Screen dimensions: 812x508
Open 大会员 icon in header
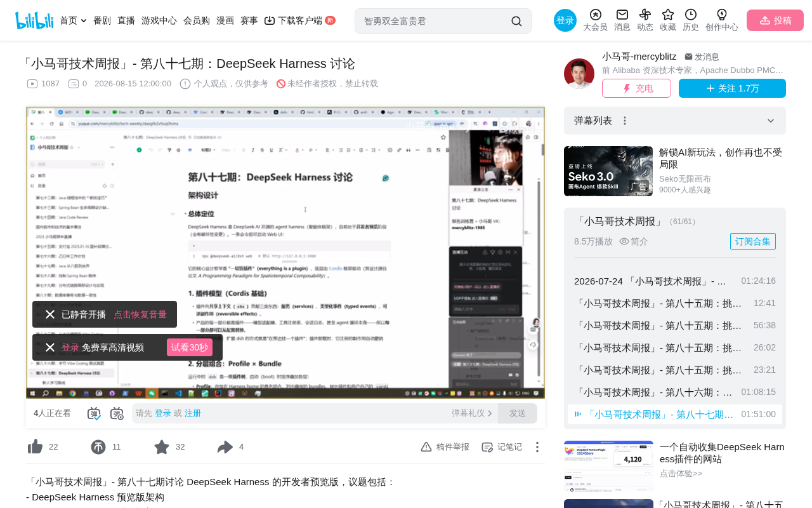click(x=595, y=15)
